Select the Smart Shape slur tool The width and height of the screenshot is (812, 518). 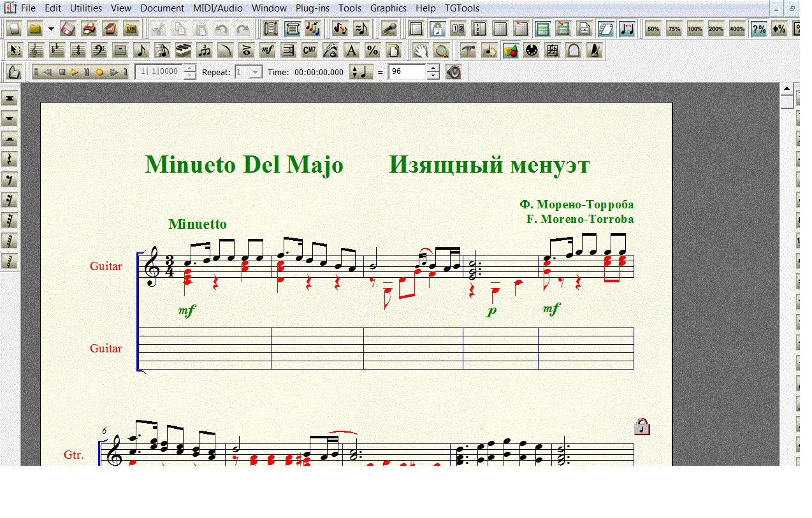225,50
